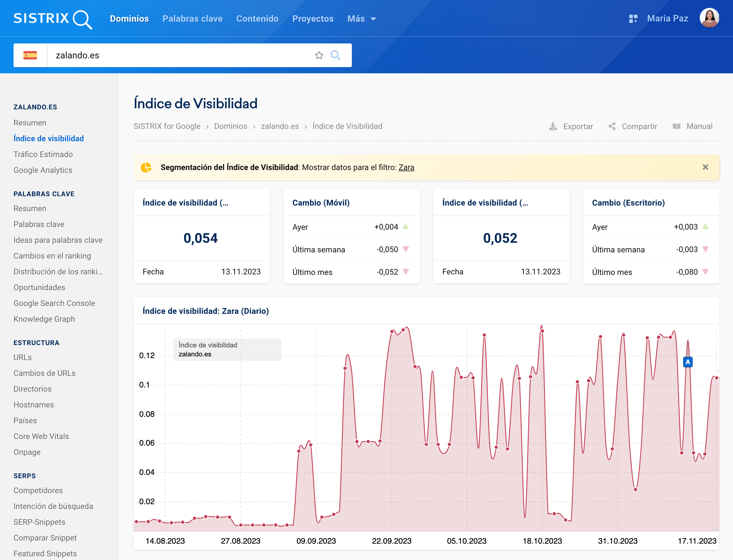Click the yellow pie chart segmentation icon
Screen dimensions: 733x560
146,167
